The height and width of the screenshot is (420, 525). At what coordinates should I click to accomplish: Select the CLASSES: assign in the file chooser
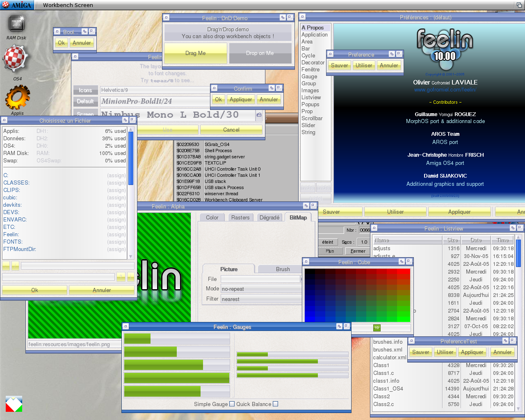pos(65,183)
